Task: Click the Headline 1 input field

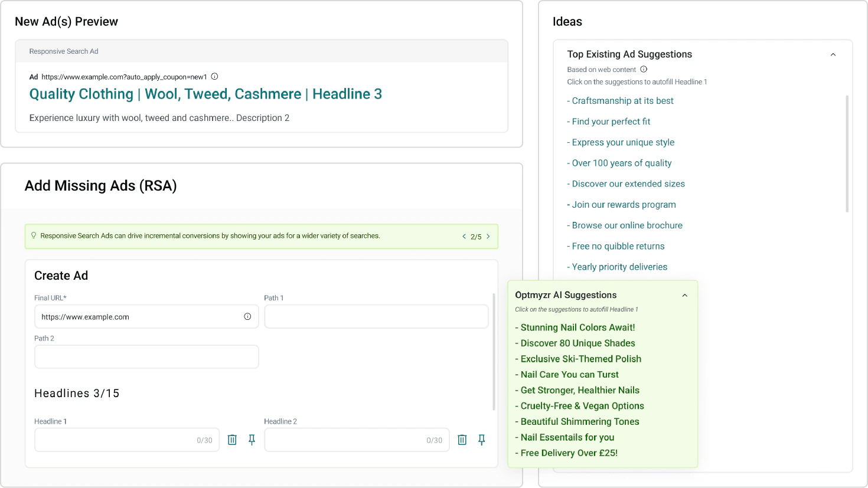Action: 127,440
